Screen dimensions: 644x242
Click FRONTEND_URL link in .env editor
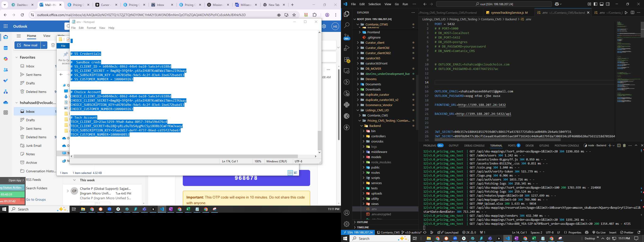click(x=482, y=105)
